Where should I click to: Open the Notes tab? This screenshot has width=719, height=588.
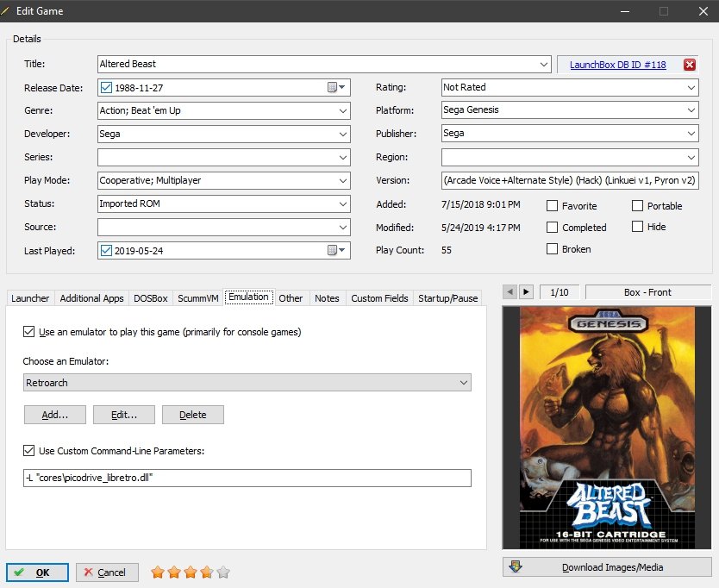(x=327, y=298)
